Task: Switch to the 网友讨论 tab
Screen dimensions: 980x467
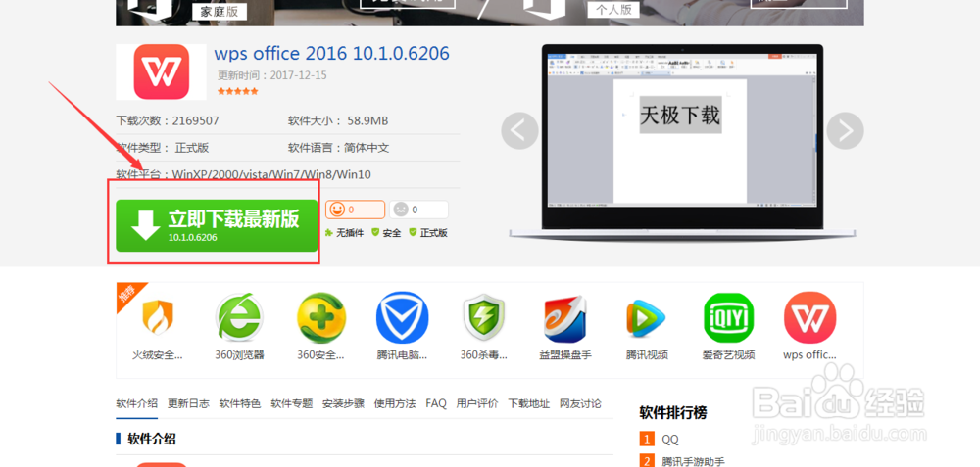Action: [x=580, y=403]
